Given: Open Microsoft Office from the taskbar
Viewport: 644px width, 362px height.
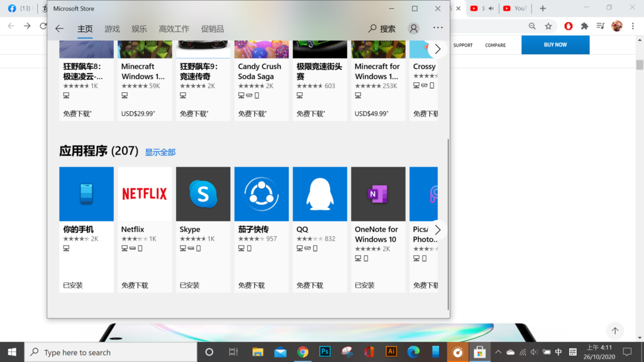Looking at the screenshot, I should click(x=369, y=352).
